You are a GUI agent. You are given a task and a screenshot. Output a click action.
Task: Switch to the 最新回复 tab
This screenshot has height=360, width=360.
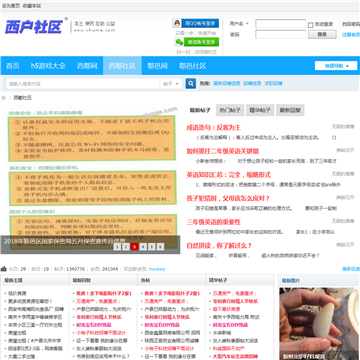290,110
